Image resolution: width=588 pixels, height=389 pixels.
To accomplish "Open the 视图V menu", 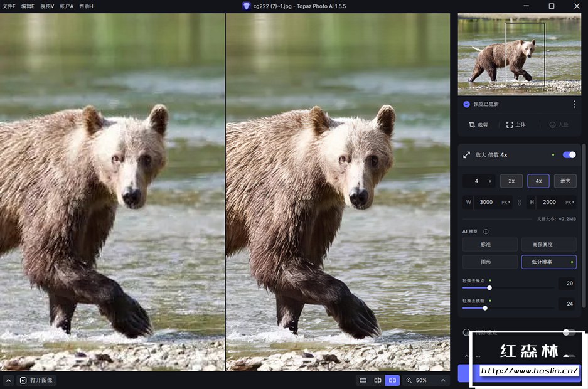I will pyautogui.click(x=47, y=6).
